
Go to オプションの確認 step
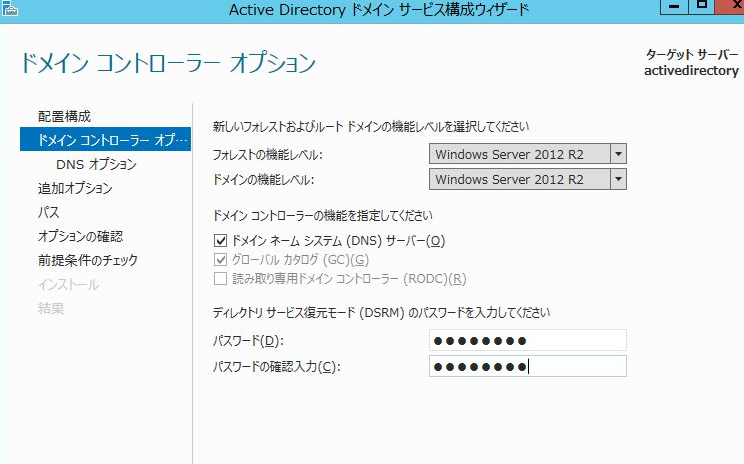click(80, 236)
